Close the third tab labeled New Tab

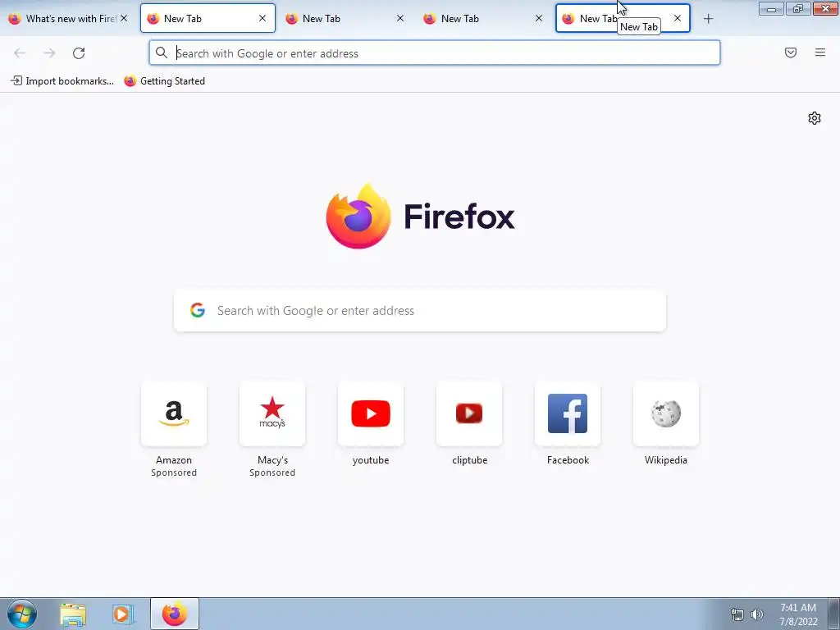click(400, 18)
